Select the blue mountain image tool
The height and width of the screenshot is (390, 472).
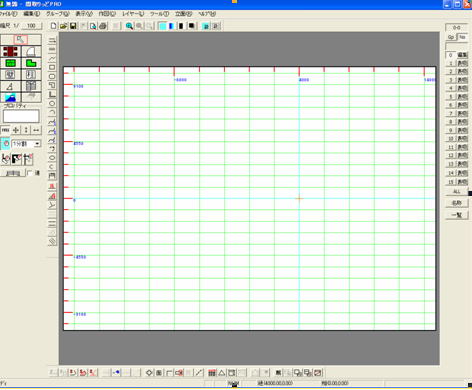tap(10, 97)
